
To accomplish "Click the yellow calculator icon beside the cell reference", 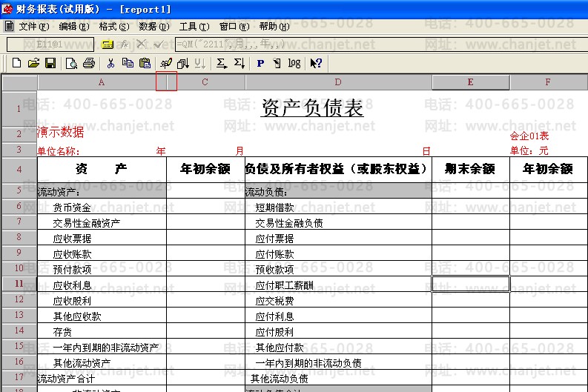I will 108,44.
